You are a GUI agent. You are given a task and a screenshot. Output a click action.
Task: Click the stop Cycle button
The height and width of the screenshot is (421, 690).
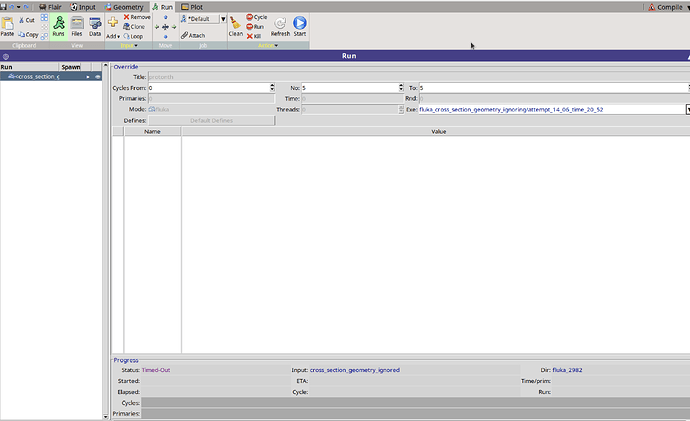coord(257,17)
